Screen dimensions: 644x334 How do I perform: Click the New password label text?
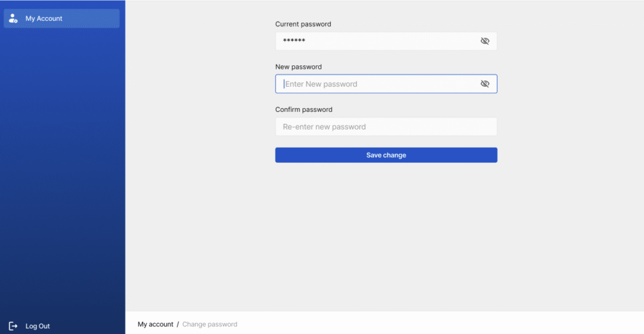[298, 67]
